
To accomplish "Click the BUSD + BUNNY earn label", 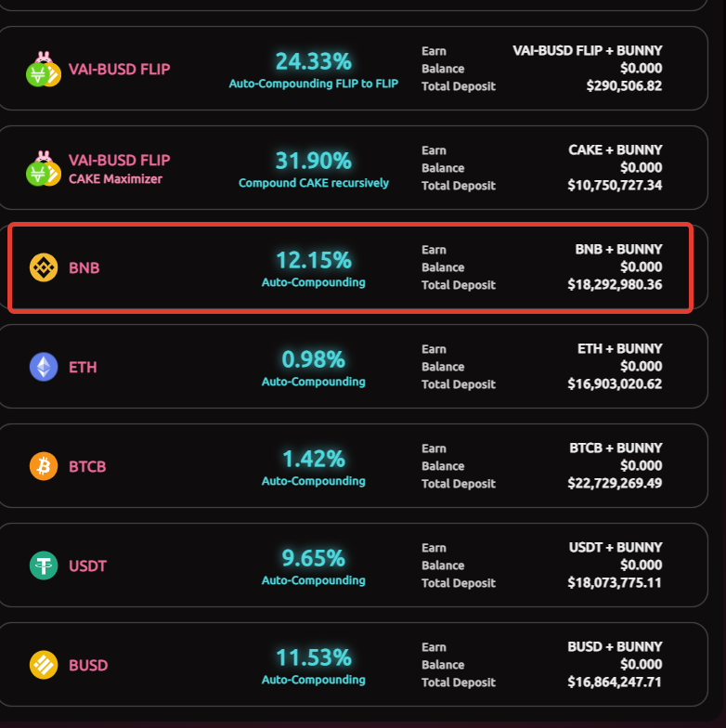I will coord(615,646).
